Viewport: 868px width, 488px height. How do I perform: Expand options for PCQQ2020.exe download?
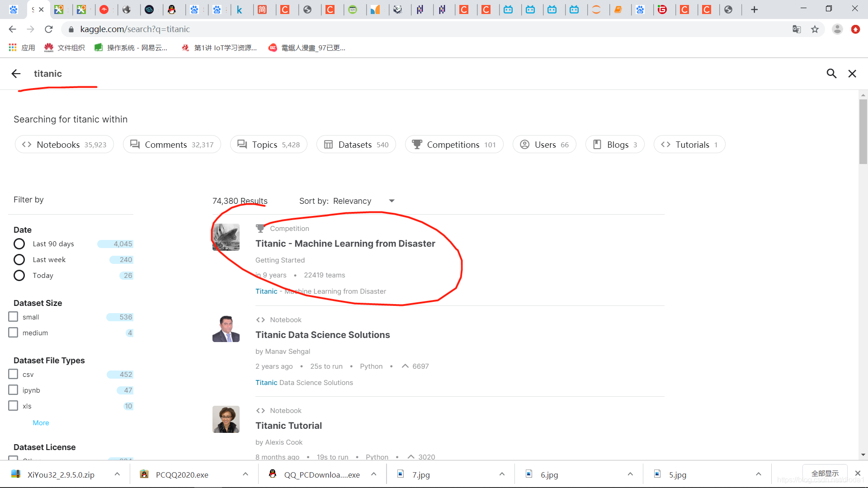[245, 474]
